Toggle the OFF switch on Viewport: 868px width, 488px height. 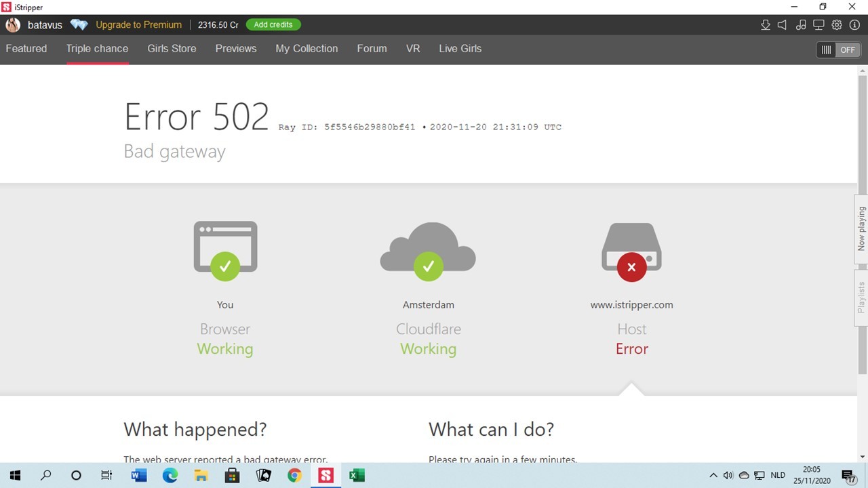pyautogui.click(x=838, y=50)
